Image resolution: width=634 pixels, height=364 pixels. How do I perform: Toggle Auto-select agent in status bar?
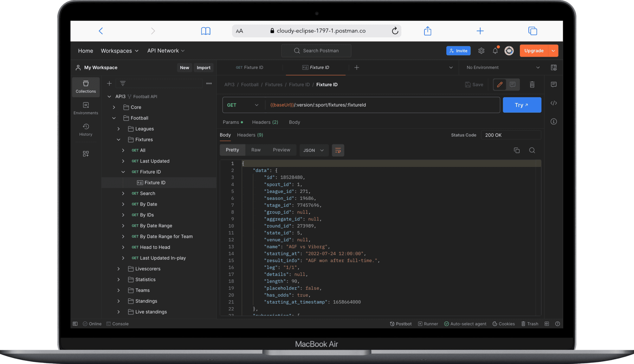tap(465, 323)
